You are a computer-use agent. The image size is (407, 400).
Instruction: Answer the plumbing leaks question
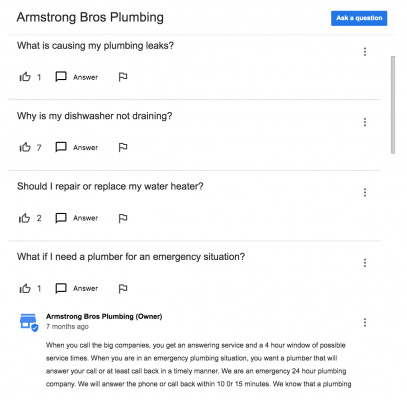[77, 77]
